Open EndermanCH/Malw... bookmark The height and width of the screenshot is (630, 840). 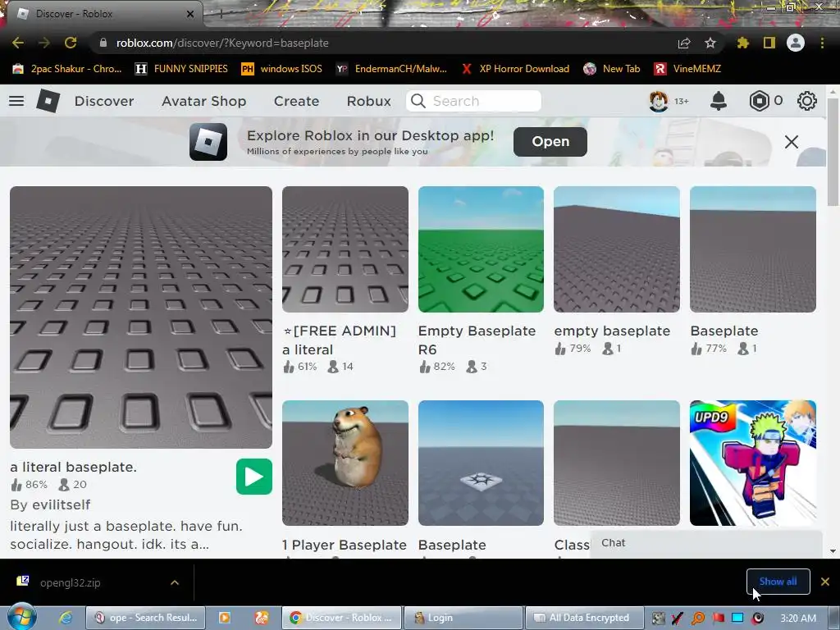391,69
